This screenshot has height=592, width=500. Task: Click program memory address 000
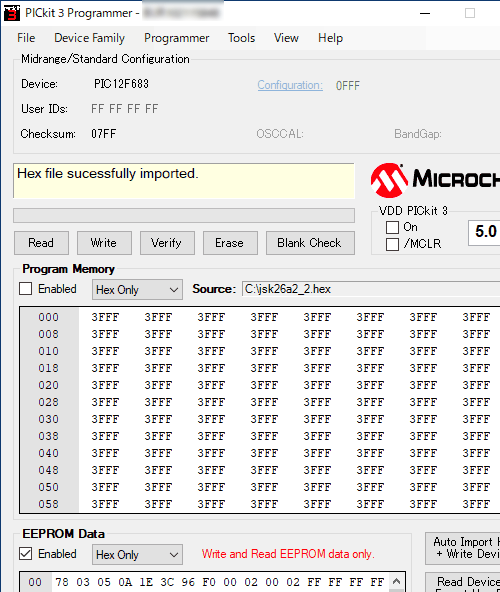coord(49,317)
